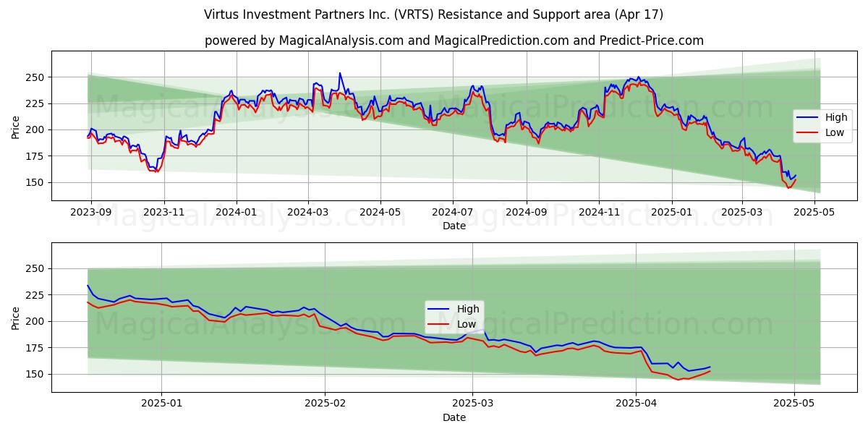This screenshot has height=434, width=868.
Task: Click the top chart x-axis label '2024-09'
Action: click(527, 213)
